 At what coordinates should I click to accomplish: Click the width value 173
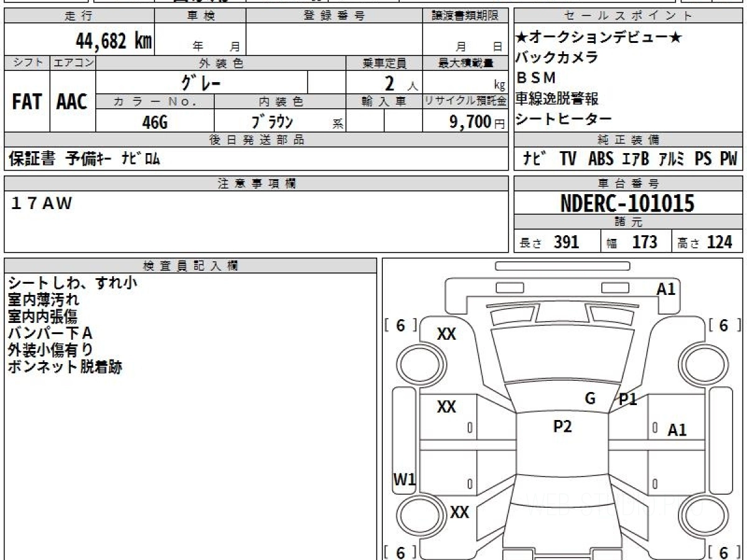coord(645,242)
